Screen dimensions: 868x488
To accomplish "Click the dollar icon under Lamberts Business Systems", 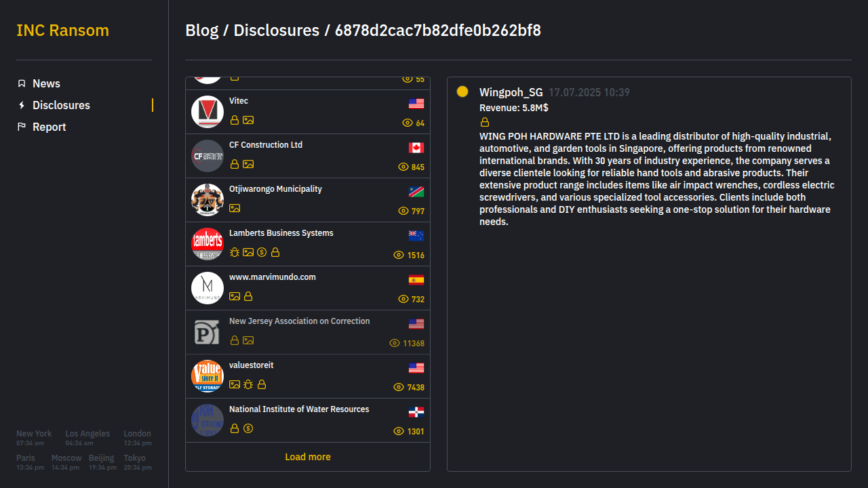I will coord(262,252).
